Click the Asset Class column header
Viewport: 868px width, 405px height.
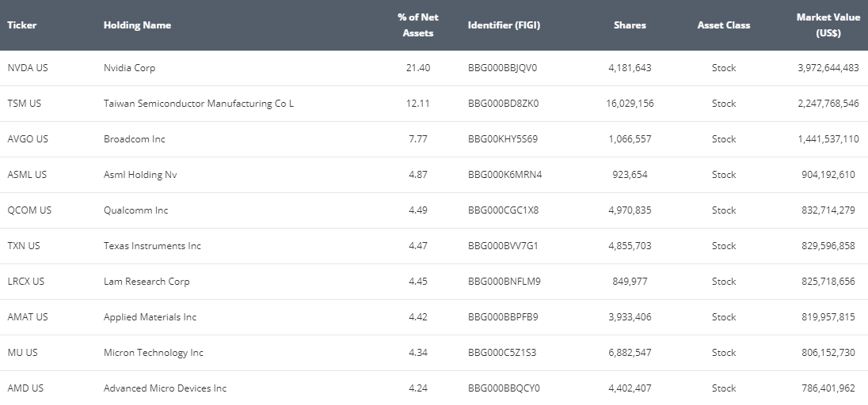point(724,25)
